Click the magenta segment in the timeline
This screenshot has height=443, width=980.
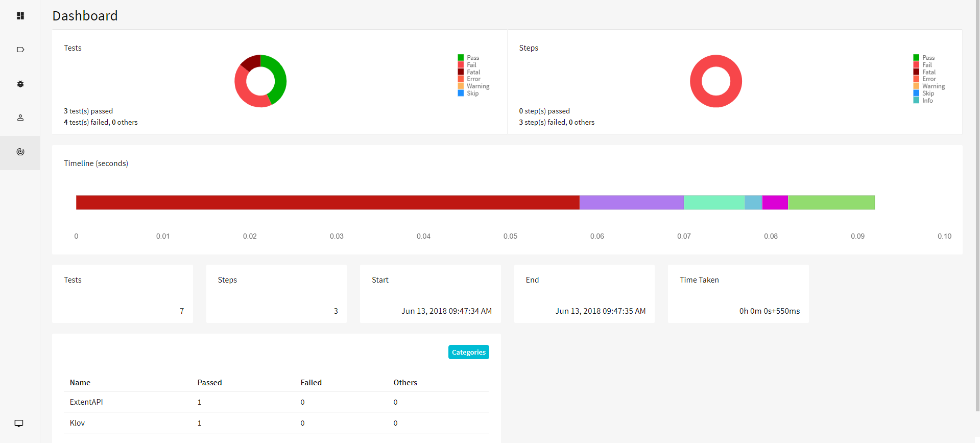point(775,202)
